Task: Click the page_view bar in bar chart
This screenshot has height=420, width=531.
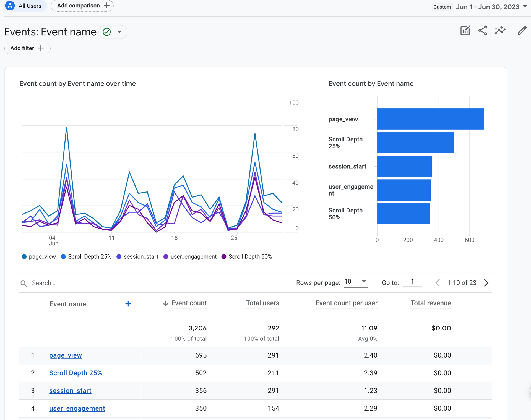Action: [x=430, y=119]
